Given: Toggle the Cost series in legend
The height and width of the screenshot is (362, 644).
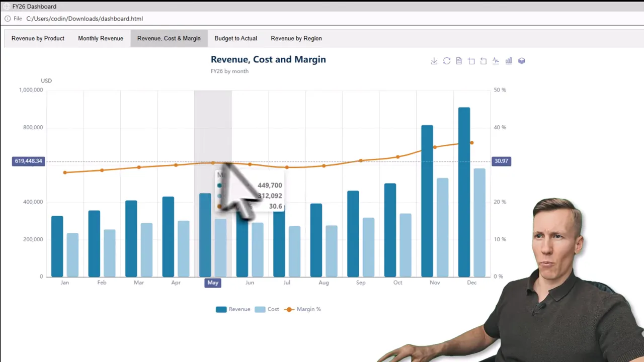Looking at the screenshot, I should point(267,309).
